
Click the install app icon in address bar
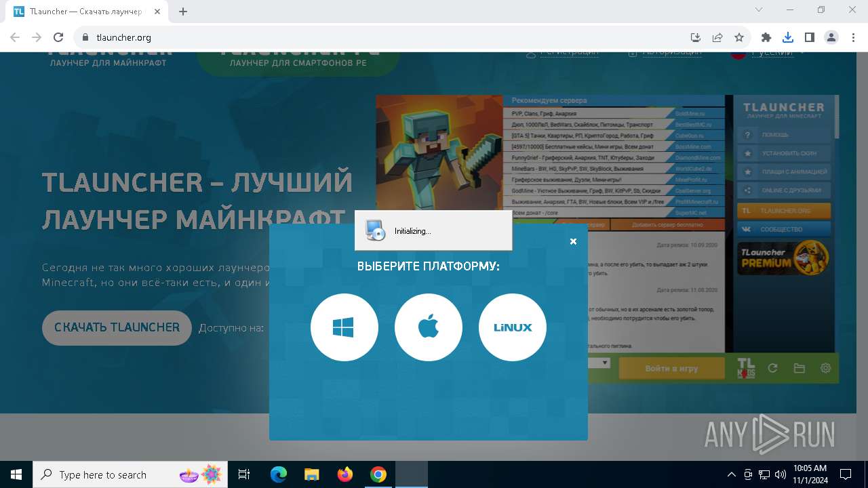(695, 37)
